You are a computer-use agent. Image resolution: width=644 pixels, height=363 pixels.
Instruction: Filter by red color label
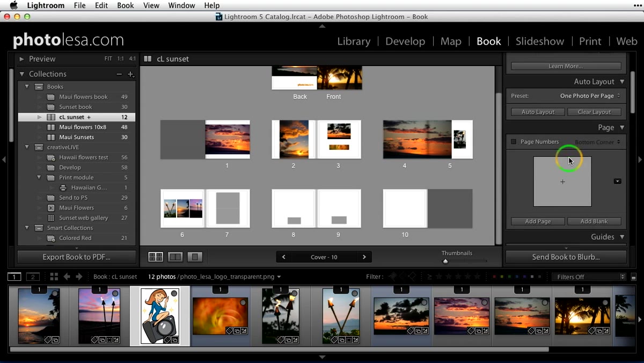tap(494, 277)
